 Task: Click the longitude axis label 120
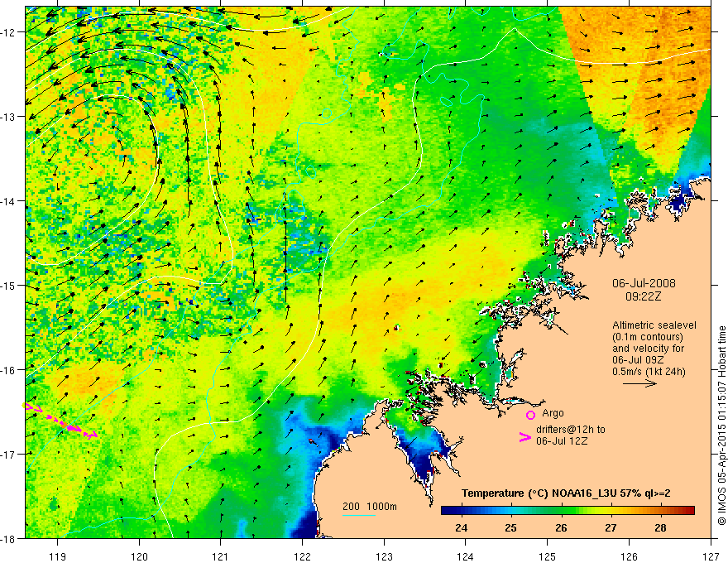139,556
